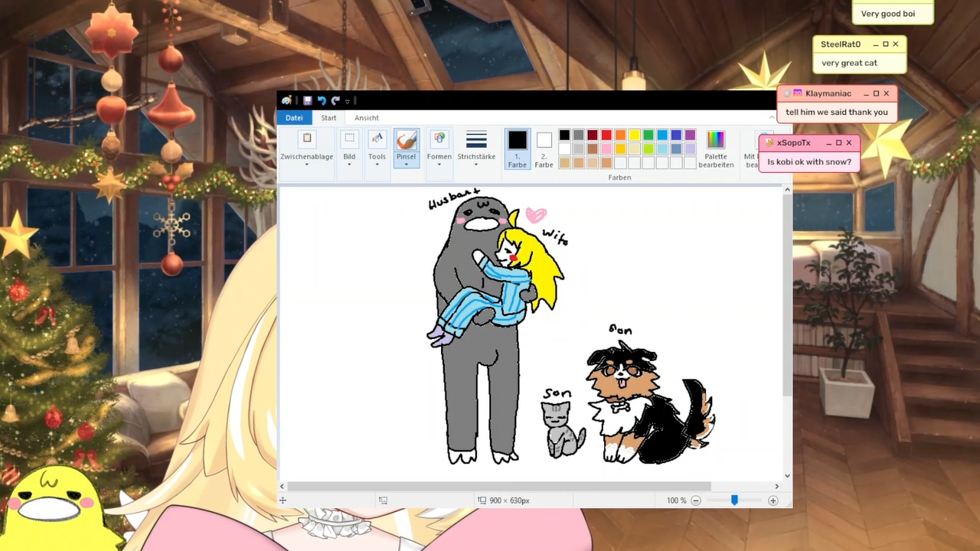Image resolution: width=980 pixels, height=551 pixels.
Task: Pick the gold color swatch
Action: point(620,149)
